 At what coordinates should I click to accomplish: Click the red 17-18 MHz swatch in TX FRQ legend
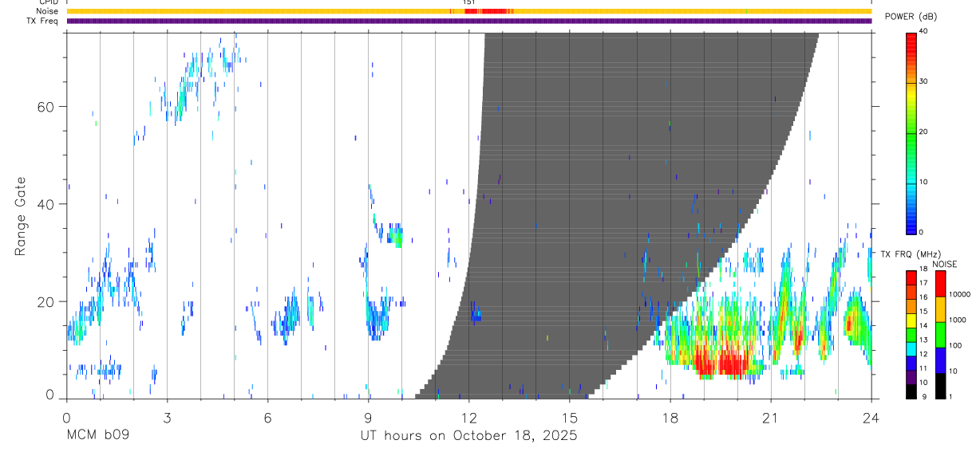911,277
